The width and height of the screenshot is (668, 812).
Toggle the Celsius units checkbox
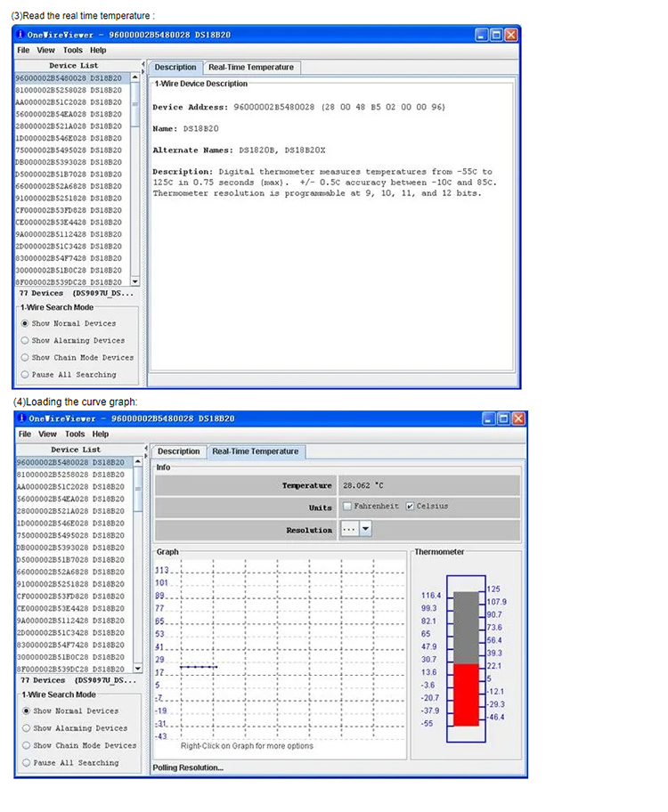[410, 506]
